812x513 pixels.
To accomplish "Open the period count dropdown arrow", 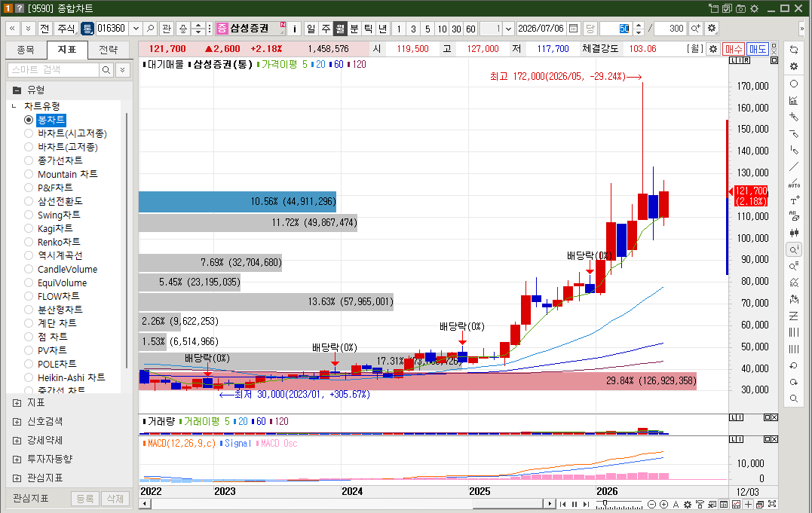I will pyautogui.click(x=508, y=29).
